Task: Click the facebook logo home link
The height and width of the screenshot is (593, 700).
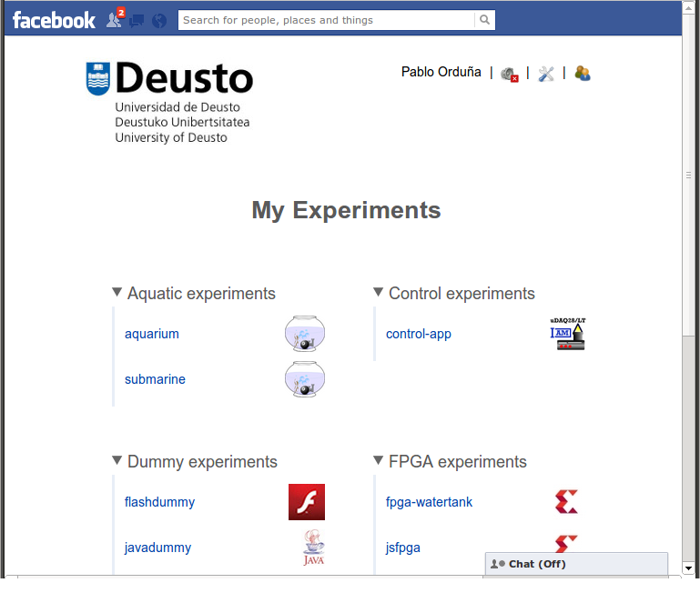Action: pyautogui.click(x=54, y=20)
